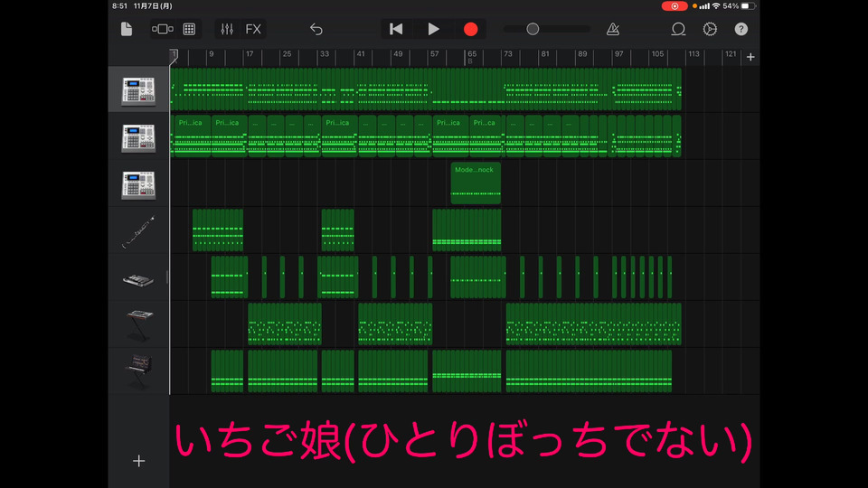The width and height of the screenshot is (868, 488).
Task: Undo the last action
Action: tap(316, 29)
